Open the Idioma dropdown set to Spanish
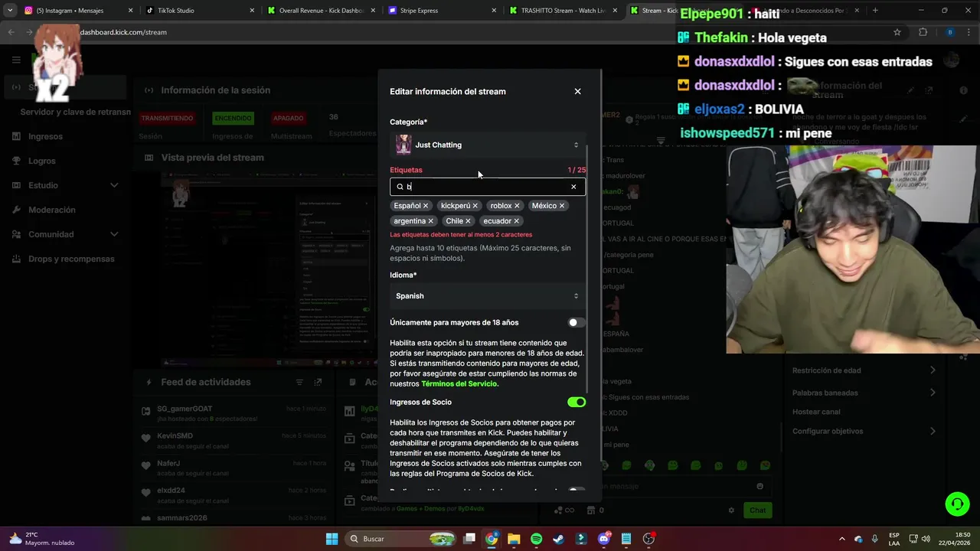This screenshot has width=980, height=551. click(488, 296)
